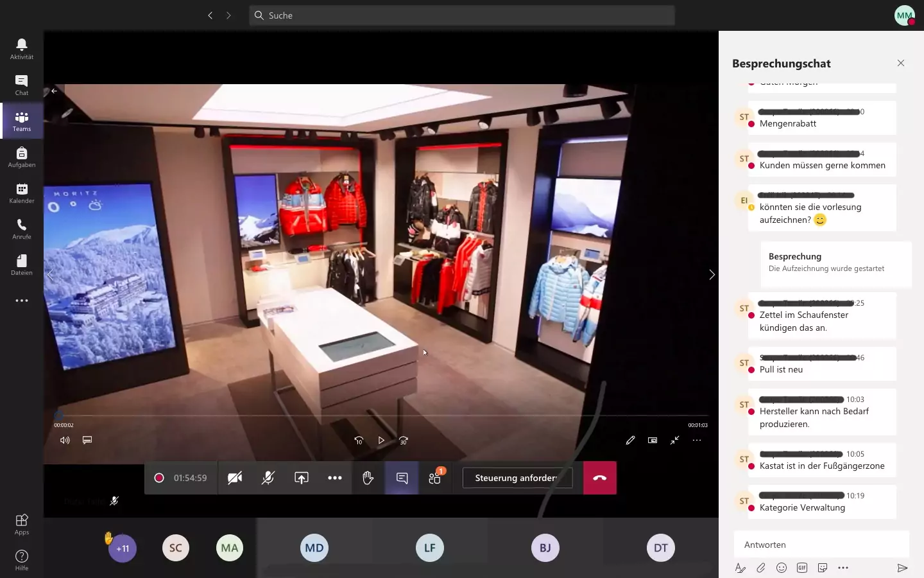Toggle the camera on or off
924x578 pixels.
(235, 478)
